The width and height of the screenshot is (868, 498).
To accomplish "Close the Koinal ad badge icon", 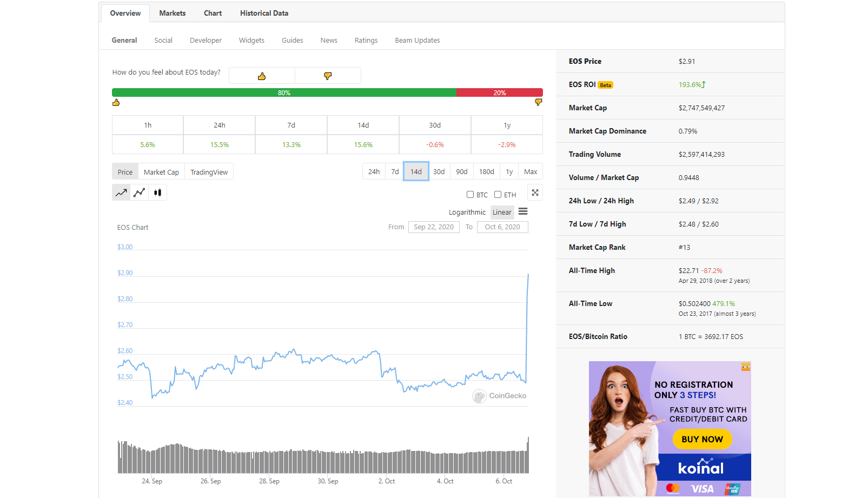I will (x=746, y=367).
